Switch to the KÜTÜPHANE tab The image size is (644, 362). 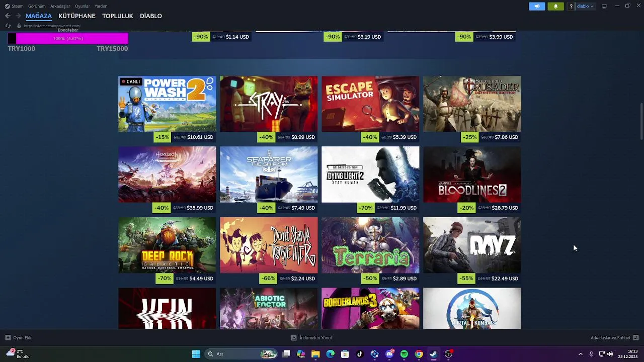pyautogui.click(x=77, y=16)
